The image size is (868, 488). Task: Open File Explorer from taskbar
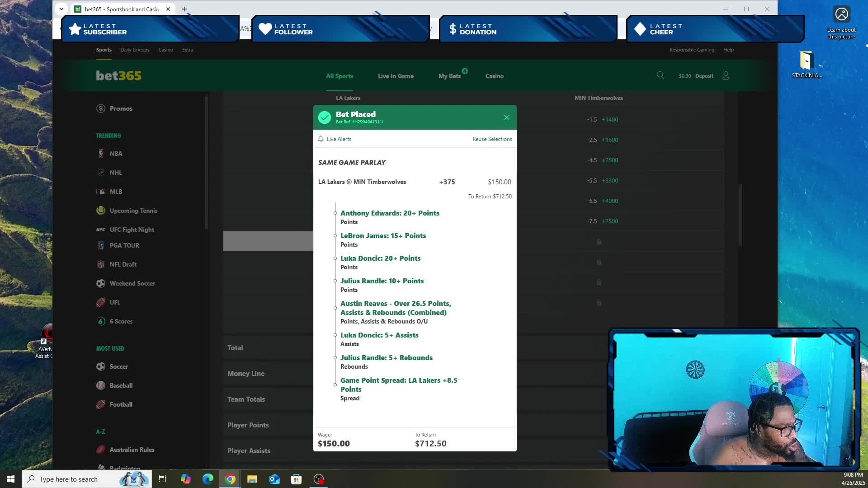tap(252, 479)
